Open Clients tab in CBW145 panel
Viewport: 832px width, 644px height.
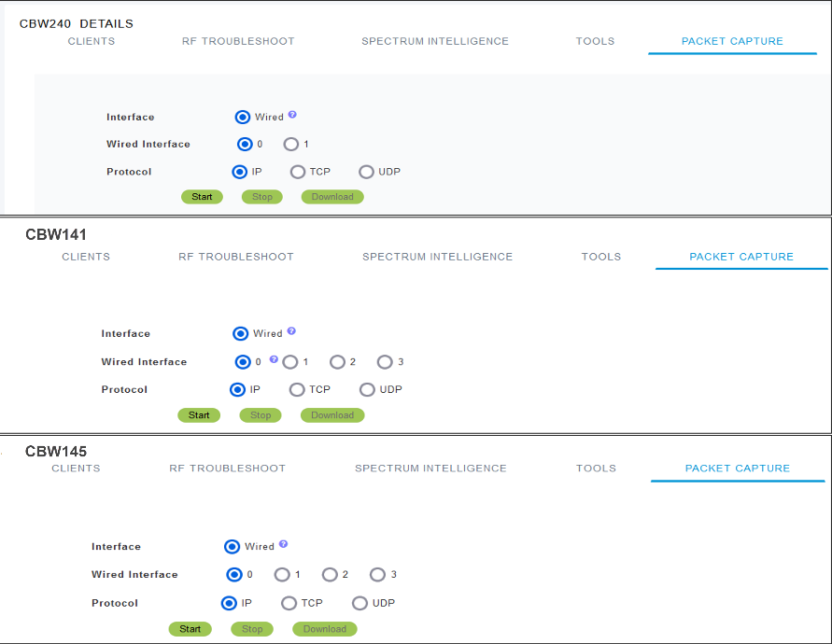(76, 469)
